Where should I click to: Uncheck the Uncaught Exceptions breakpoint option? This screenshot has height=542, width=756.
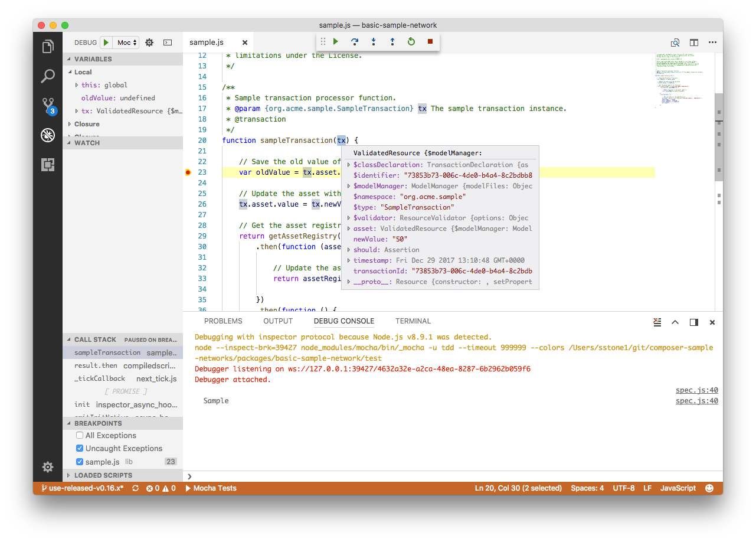click(x=80, y=448)
